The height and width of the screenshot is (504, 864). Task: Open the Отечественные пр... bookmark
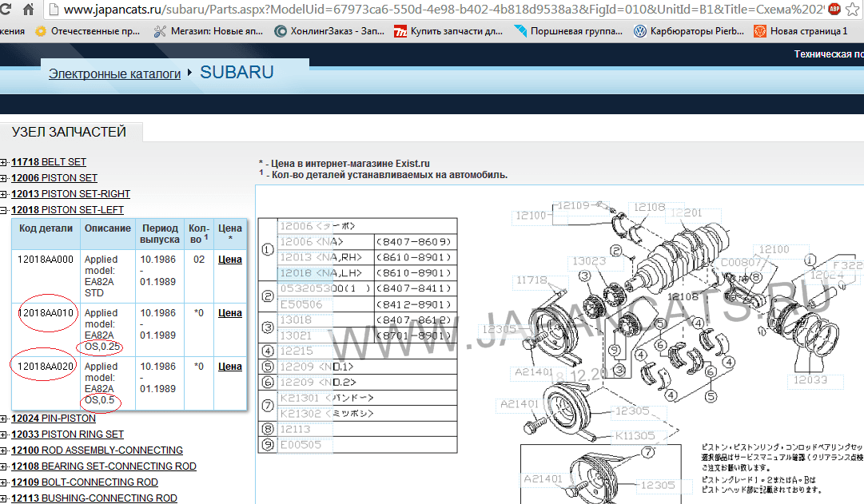pyautogui.click(x=87, y=31)
